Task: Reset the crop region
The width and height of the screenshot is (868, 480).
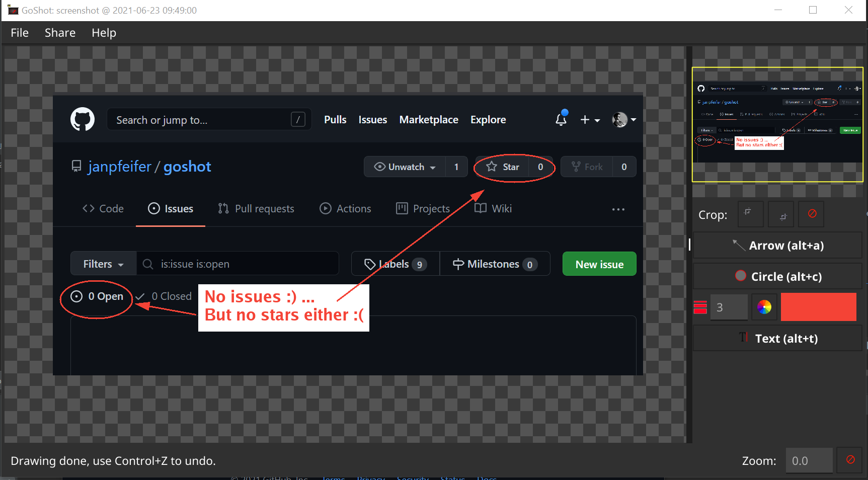Action: click(812, 214)
